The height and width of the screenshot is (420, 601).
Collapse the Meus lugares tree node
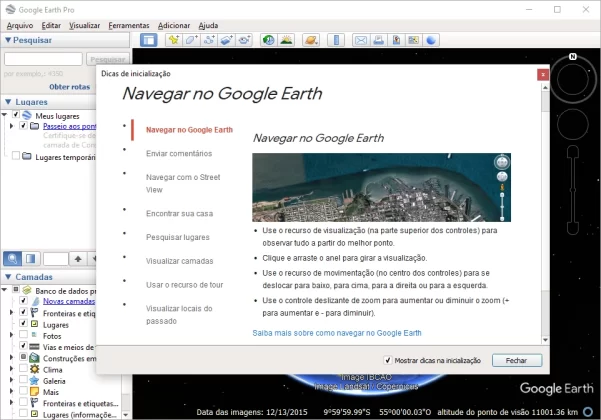pos(5,115)
